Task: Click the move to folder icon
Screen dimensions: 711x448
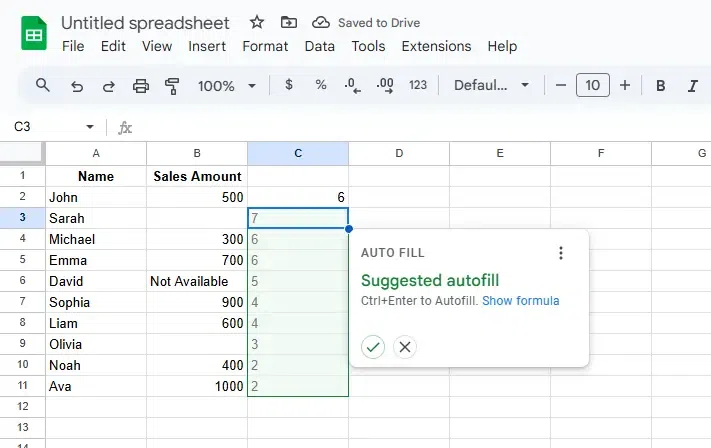Action: 289,22
